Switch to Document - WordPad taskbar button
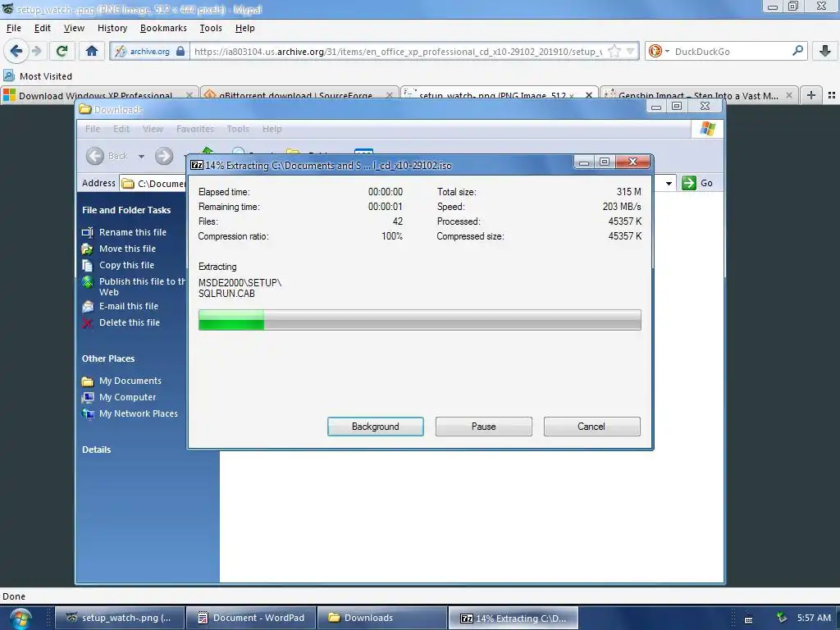Image resolution: width=840 pixels, height=630 pixels. tap(250, 618)
